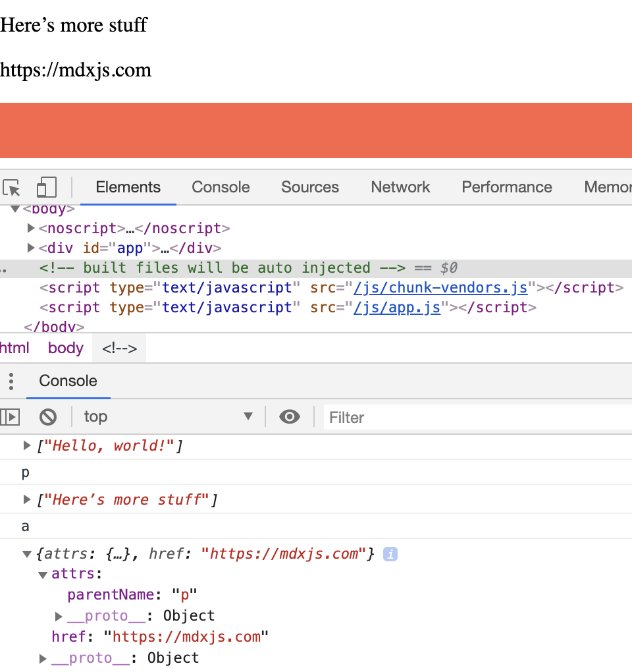
Task: Select the drawer Console tab
Action: coord(68,381)
